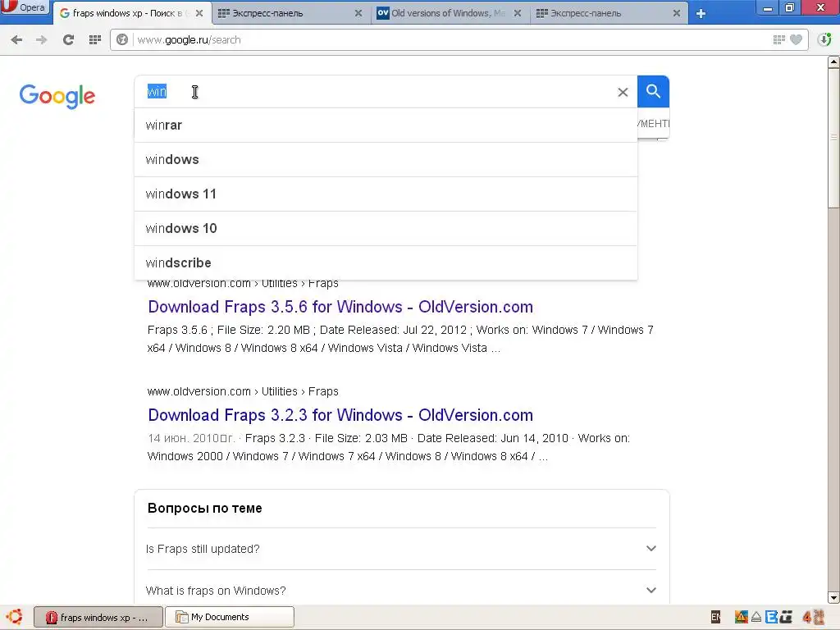The height and width of the screenshot is (630, 840).
Task: Click the Вопросы по теме heading
Action: click(204, 508)
